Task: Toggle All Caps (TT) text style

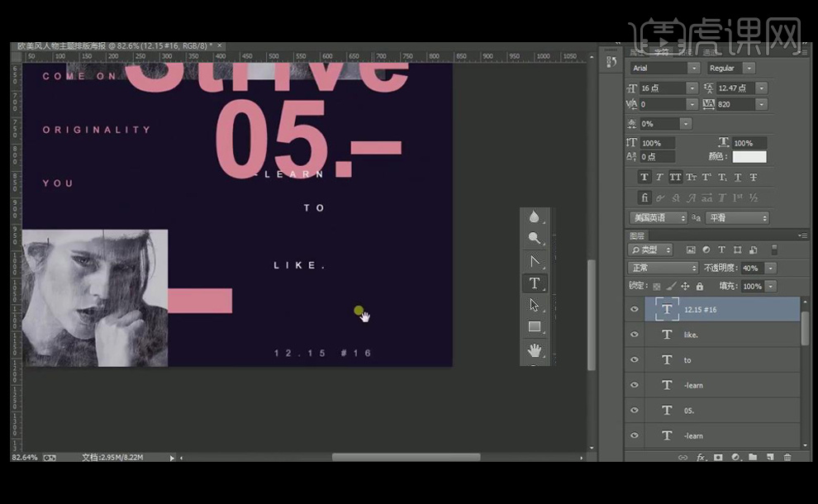Action: [x=676, y=178]
